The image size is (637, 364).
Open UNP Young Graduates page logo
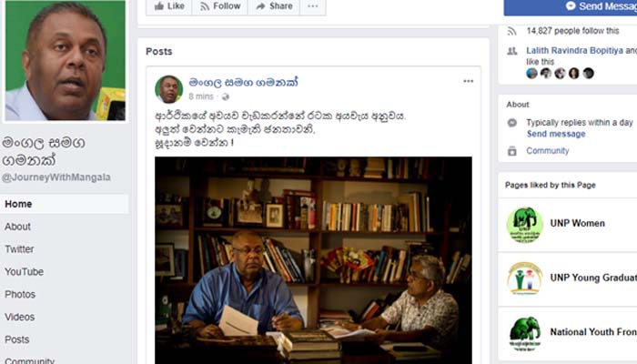coord(524,278)
